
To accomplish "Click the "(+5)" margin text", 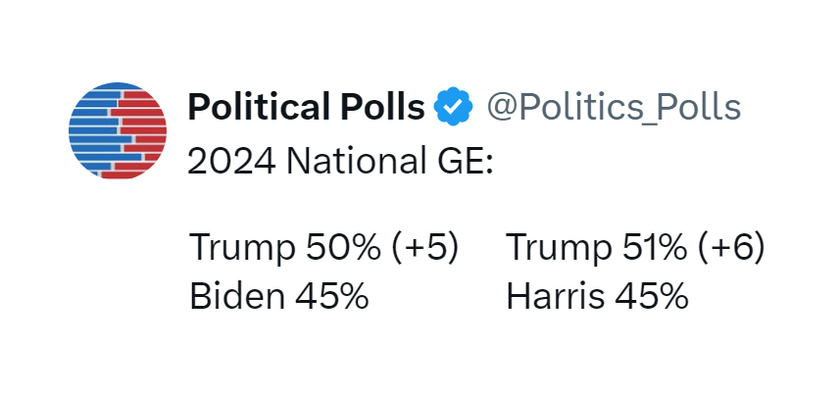I will point(425,248).
